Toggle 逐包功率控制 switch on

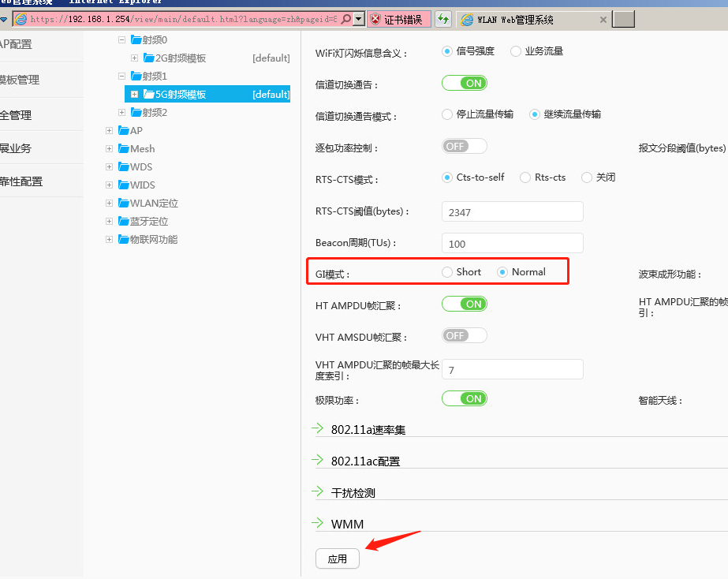coord(465,146)
